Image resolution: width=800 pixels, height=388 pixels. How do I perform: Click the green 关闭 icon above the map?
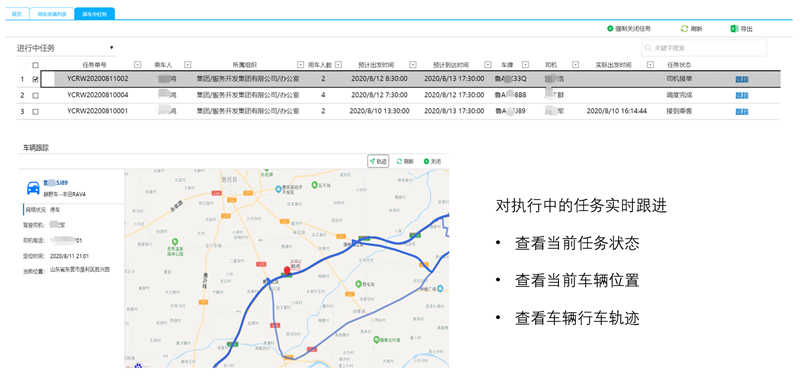pos(426,161)
